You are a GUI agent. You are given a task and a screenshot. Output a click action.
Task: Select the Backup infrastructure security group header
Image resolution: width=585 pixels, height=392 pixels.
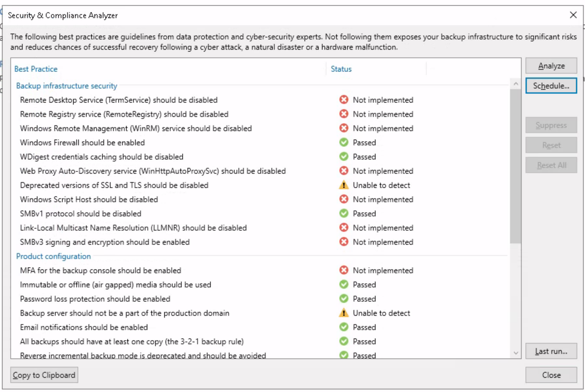(x=67, y=86)
